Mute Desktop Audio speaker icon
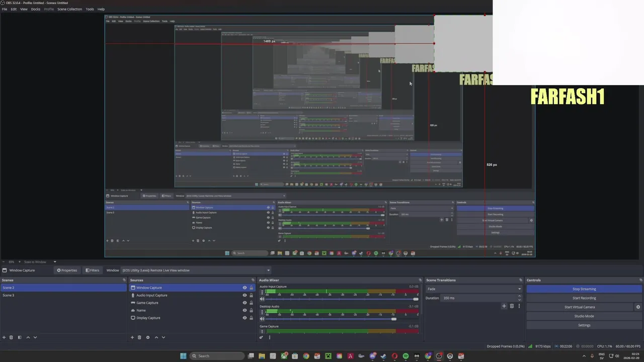 coord(262,319)
